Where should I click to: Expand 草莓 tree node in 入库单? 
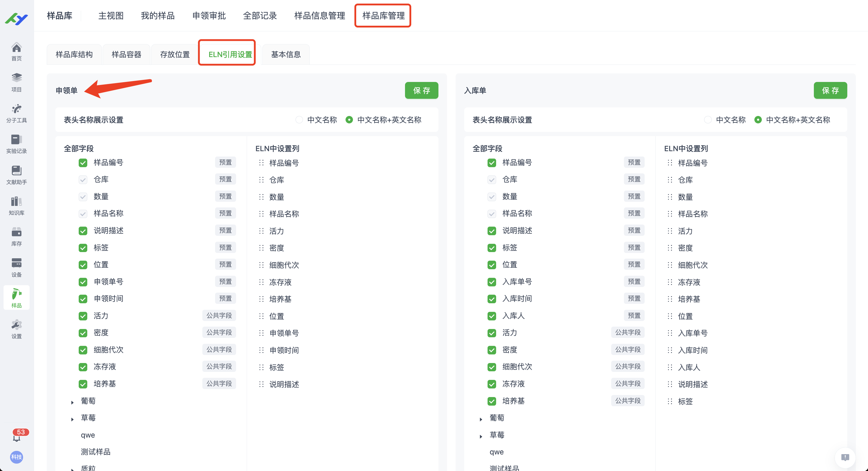pyautogui.click(x=481, y=436)
